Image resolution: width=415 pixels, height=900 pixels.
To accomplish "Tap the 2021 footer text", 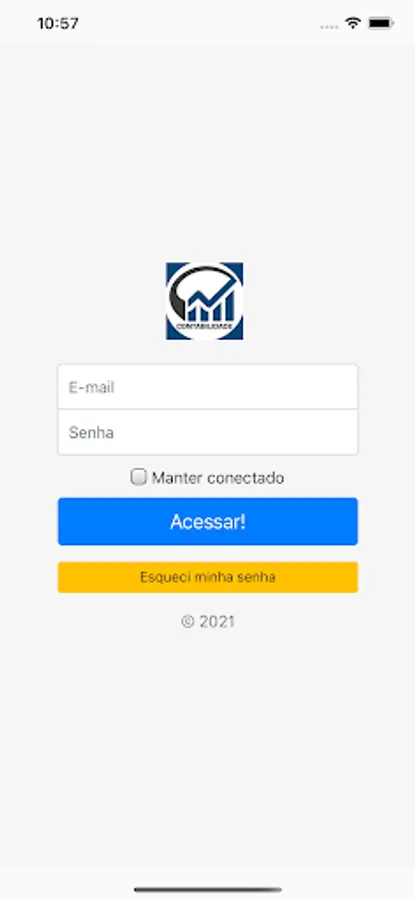I will click(217, 622).
